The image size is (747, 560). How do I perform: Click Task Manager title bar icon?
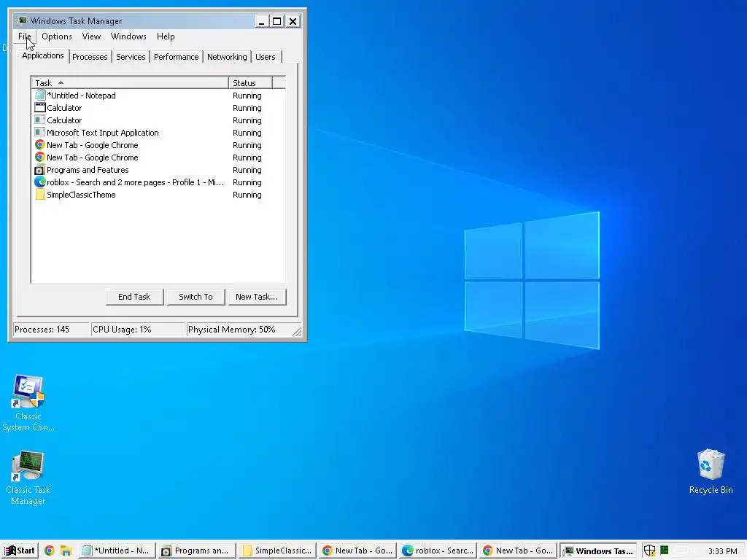pos(22,20)
